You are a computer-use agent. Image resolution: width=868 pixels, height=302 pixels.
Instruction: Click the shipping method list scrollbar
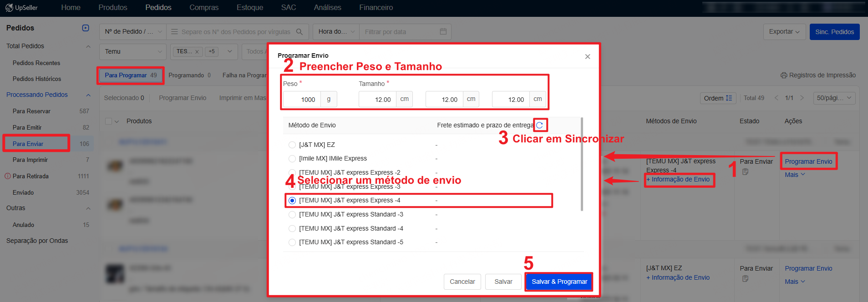pos(582,164)
